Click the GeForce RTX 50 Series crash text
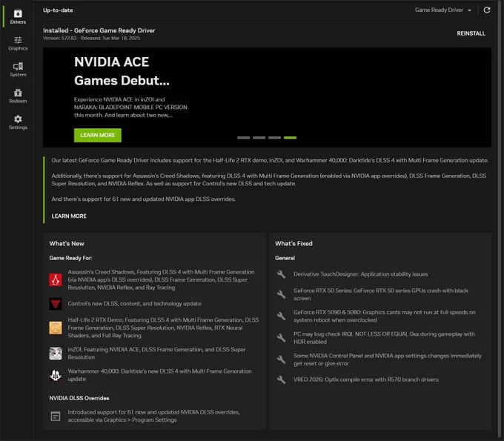504x441 pixels. coord(381,294)
